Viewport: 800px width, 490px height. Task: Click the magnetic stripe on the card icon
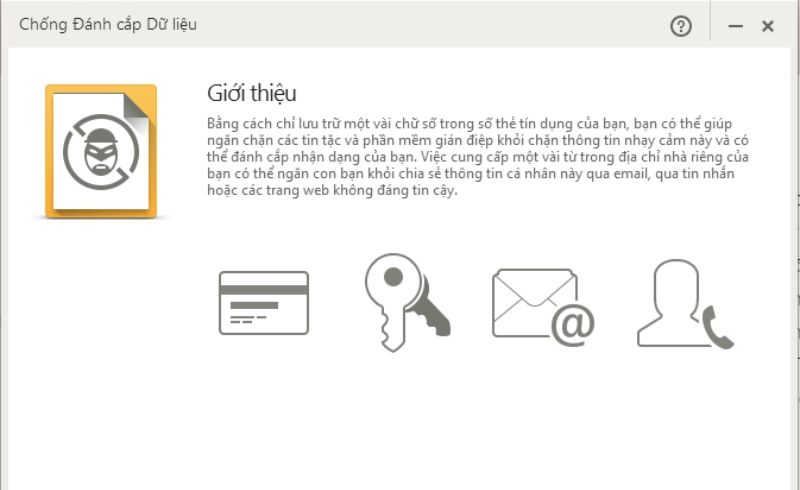264,290
